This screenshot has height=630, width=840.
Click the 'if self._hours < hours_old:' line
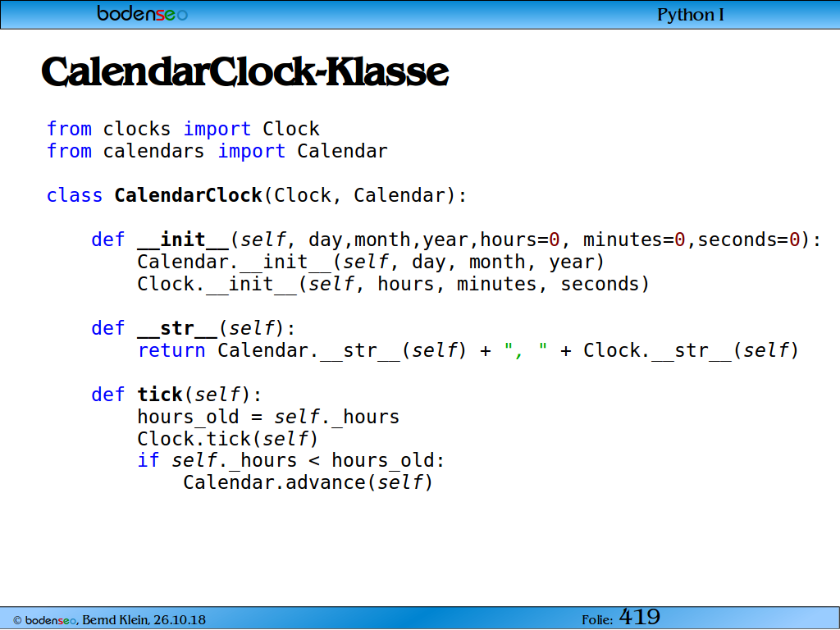(x=291, y=461)
